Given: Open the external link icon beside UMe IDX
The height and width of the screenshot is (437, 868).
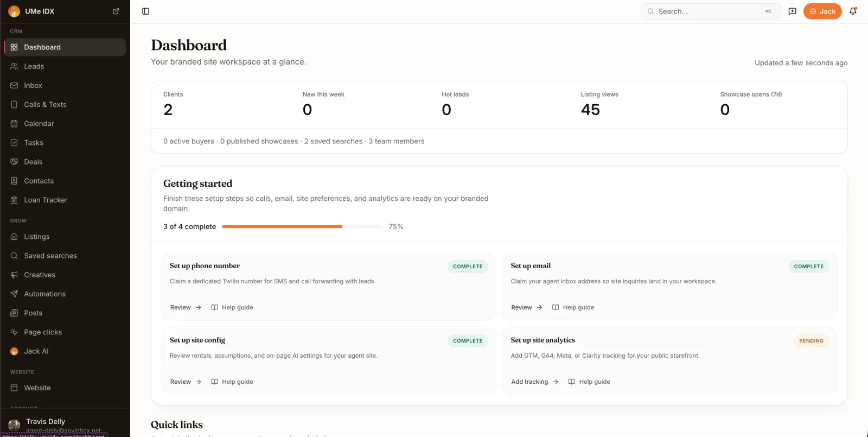Looking at the screenshot, I should tap(116, 11).
